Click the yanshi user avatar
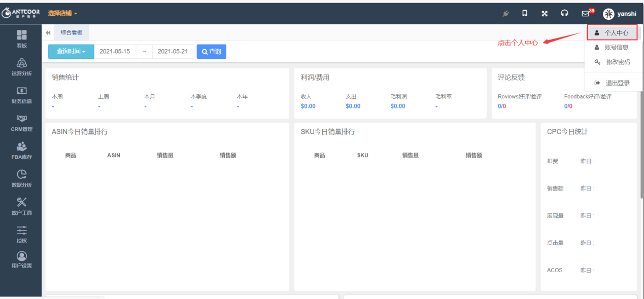 click(608, 14)
